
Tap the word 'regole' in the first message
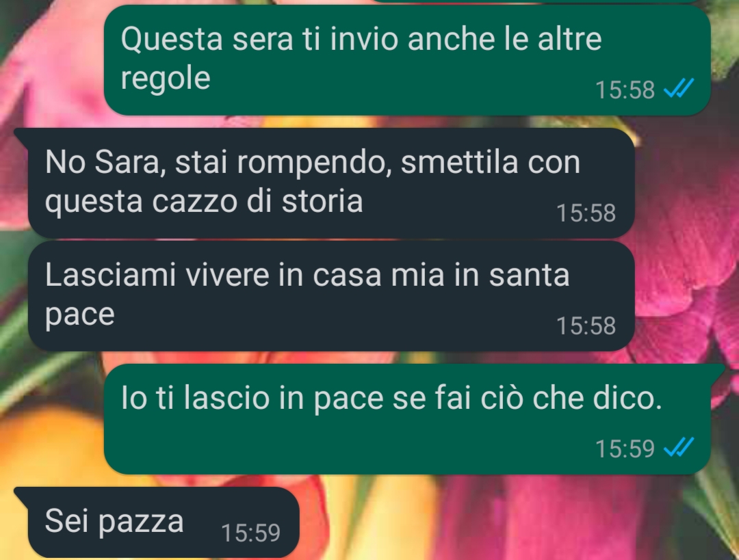pyautogui.click(x=166, y=78)
